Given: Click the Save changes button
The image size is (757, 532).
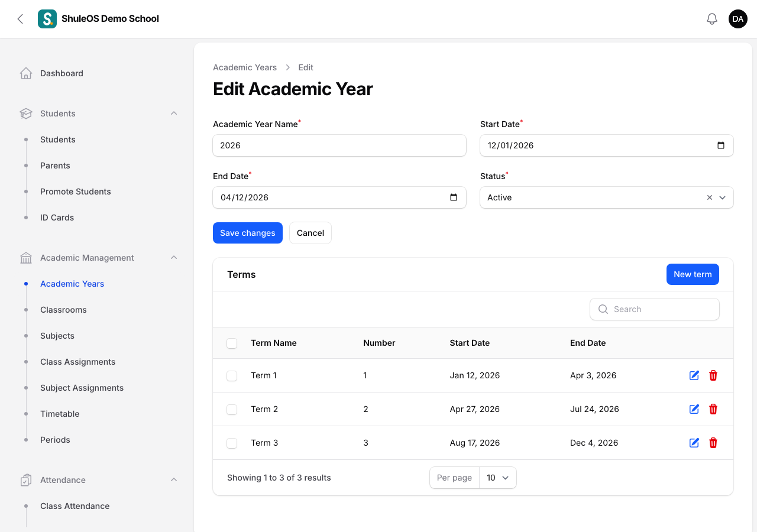Looking at the screenshot, I should [x=248, y=233].
